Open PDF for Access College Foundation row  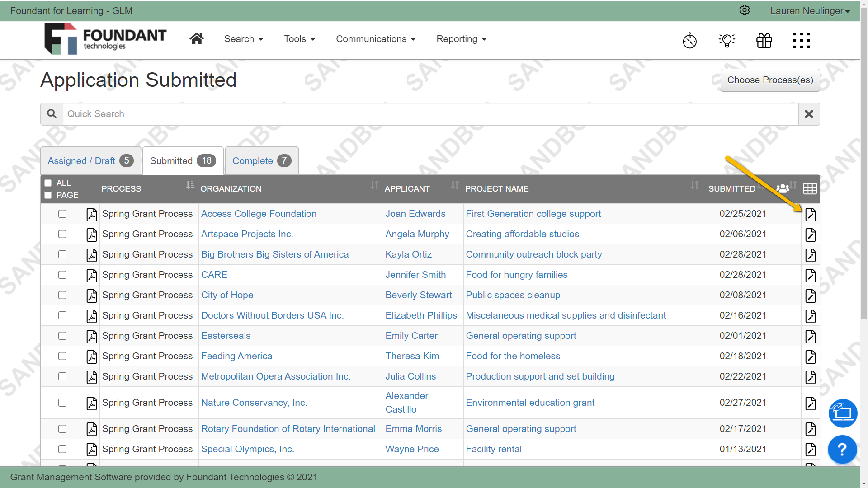tap(92, 214)
